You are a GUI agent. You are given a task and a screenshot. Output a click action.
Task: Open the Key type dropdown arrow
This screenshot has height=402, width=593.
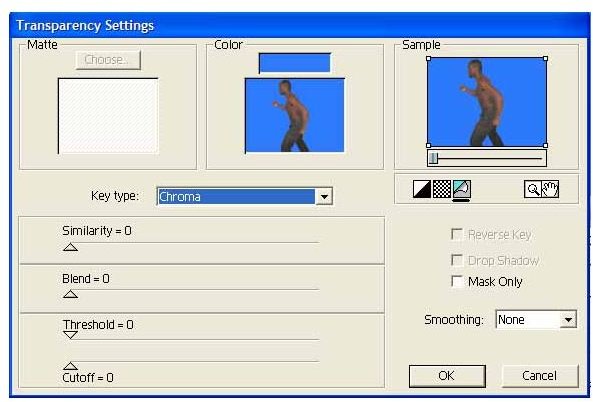324,197
